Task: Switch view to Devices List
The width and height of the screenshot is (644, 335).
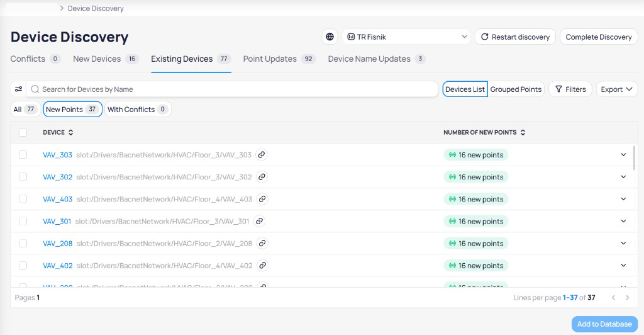Action: 465,89
